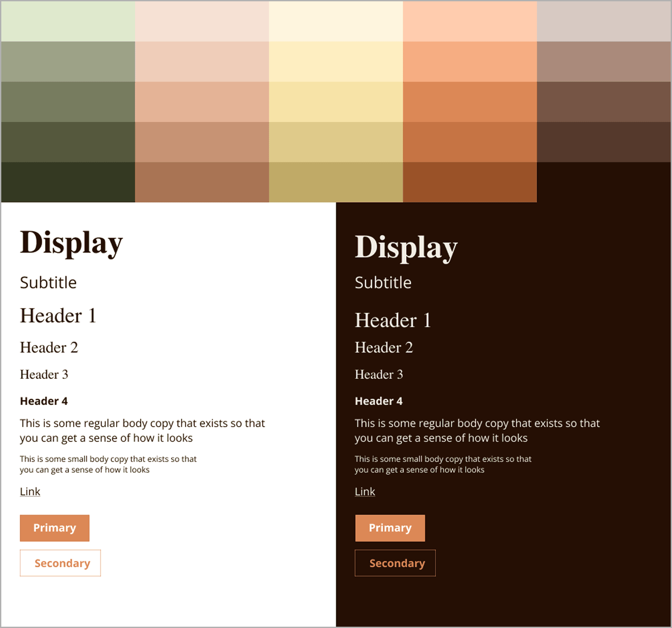
Task: Pick the dark olive swatch, fourth in green column
Action: coord(68,142)
